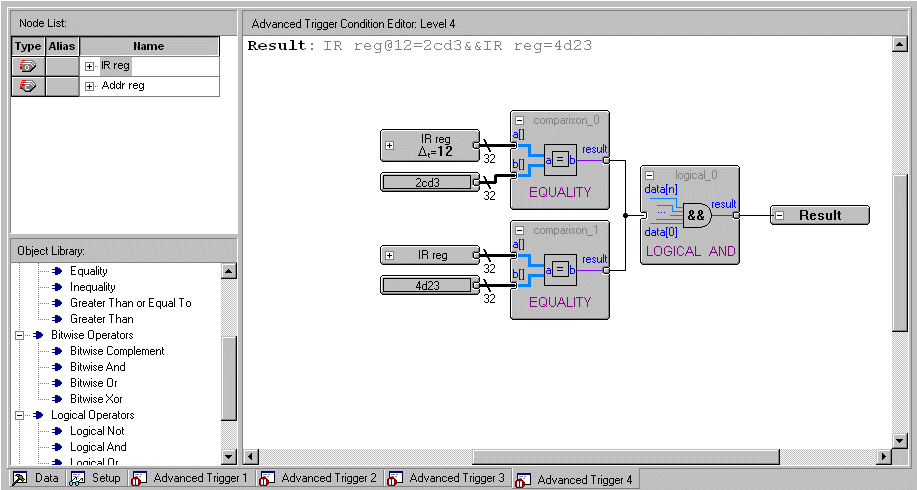Click the Addr reg node type icon

[28, 86]
